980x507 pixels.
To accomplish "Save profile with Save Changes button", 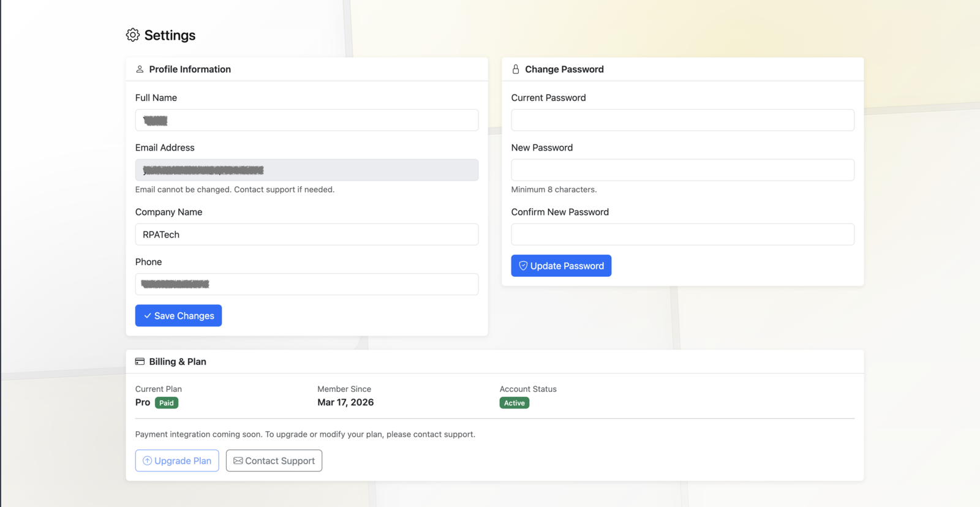I will pos(178,315).
